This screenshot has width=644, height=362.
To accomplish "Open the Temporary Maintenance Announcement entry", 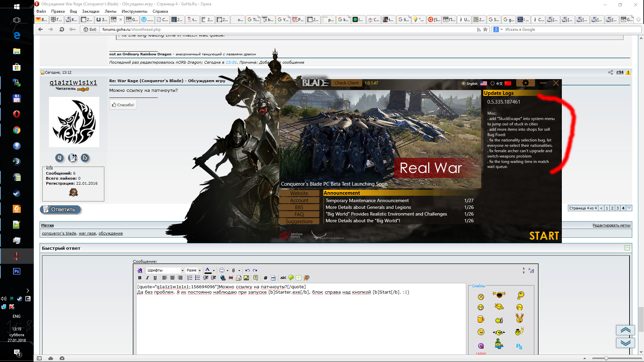I will point(367,200).
